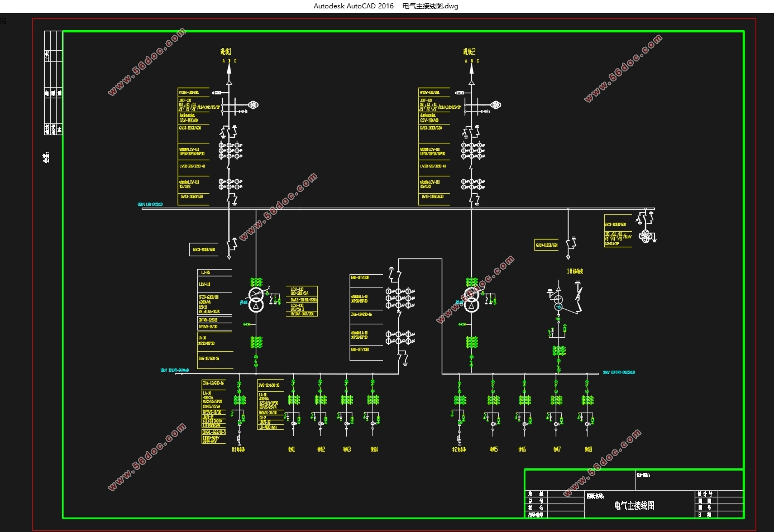Select the green CT block above left transformer
Image resolution: width=774 pixels, height=532 pixels.
[x=256, y=282]
